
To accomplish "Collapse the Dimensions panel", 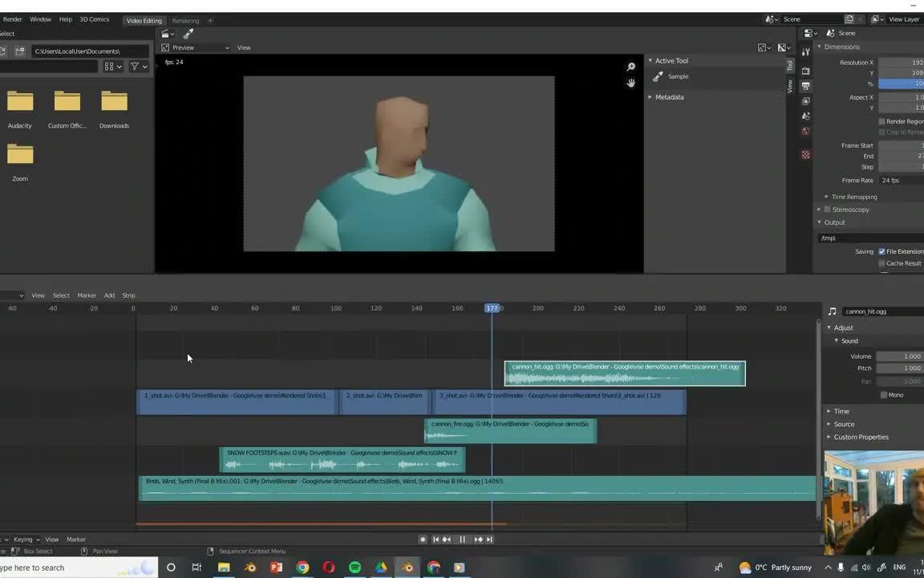I will pyautogui.click(x=841, y=47).
